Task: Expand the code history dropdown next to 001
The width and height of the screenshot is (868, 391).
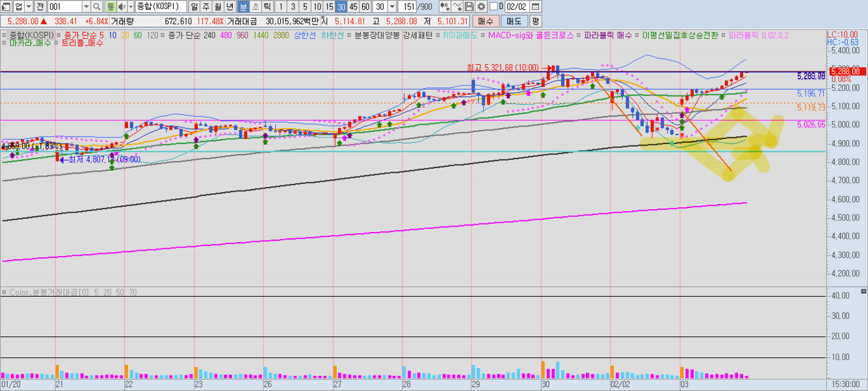Action: [86, 6]
